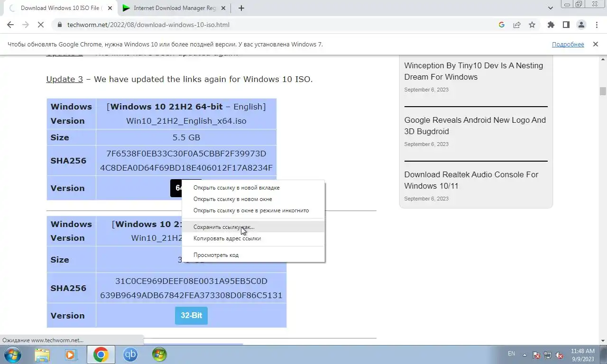Viewport: 607px width, 364px height.
Task: Click the 32-Bit download button
Action: [x=191, y=316]
